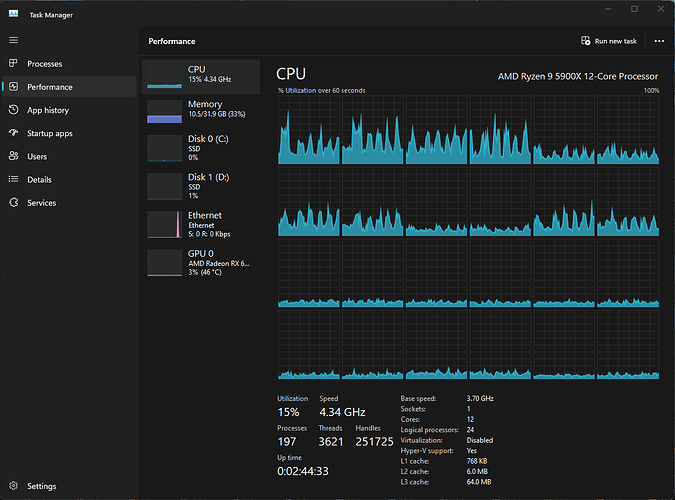Select the Performance sidebar icon
Screen dimensions: 675x500
[x=14, y=87]
